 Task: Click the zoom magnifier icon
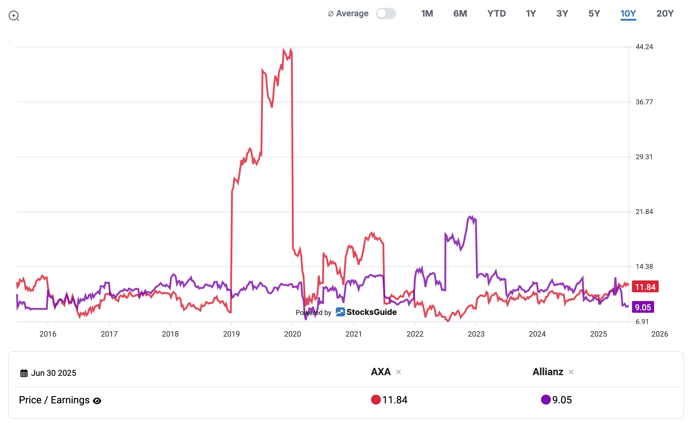click(14, 16)
